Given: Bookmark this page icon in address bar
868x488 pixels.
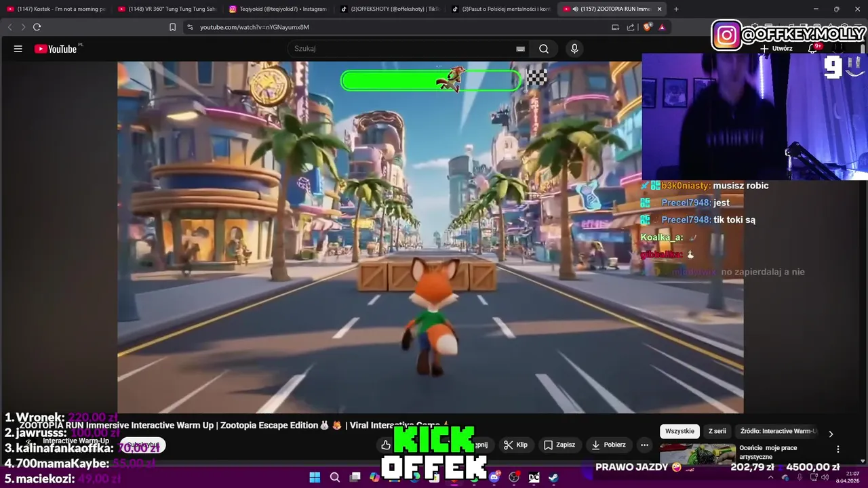Looking at the screenshot, I should (172, 27).
